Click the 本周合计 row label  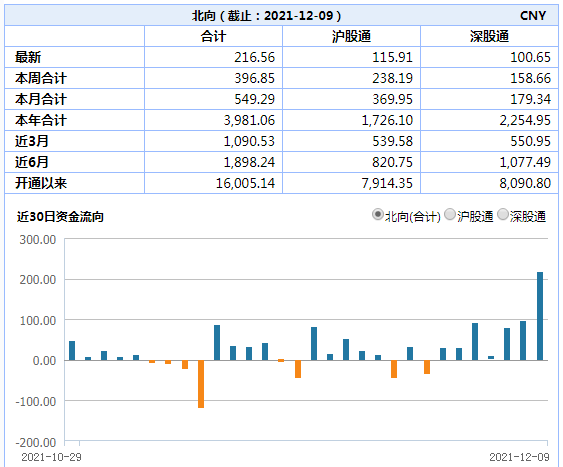pos(41,78)
